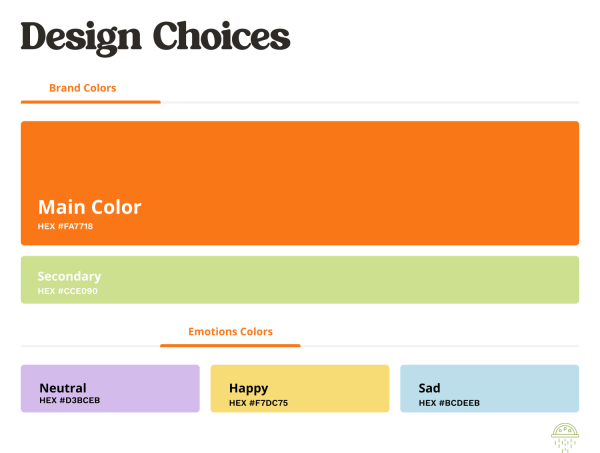Click the Secondary title text
The image size is (600, 453).
(x=69, y=276)
